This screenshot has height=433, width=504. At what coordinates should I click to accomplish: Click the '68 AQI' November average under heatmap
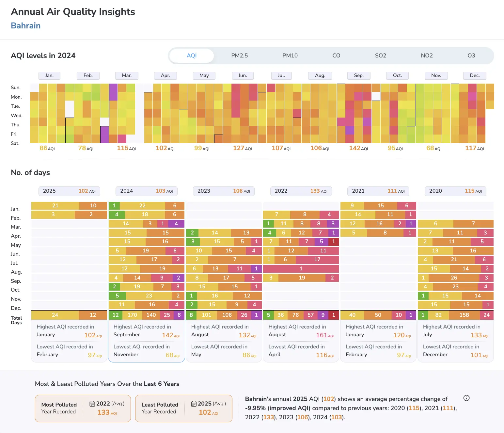(434, 148)
